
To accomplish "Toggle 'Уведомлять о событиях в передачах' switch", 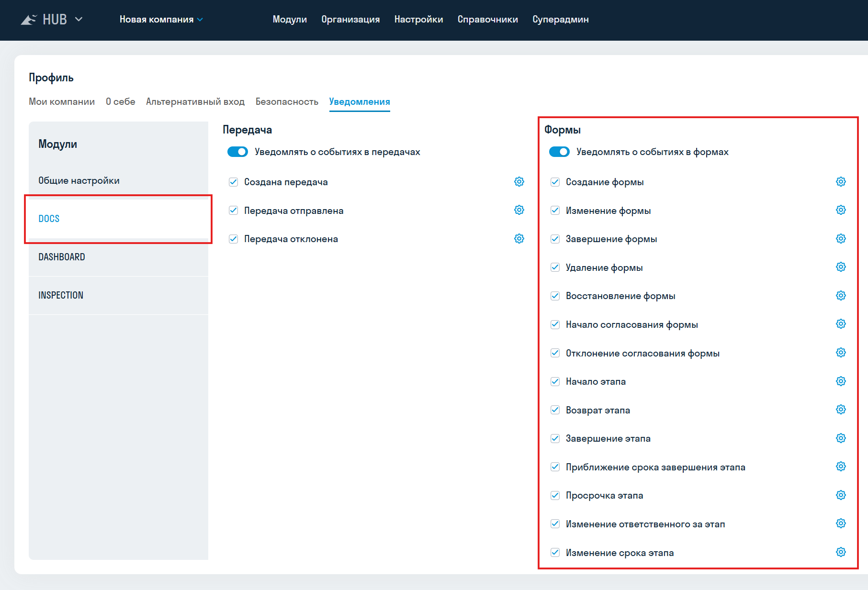I will (237, 152).
